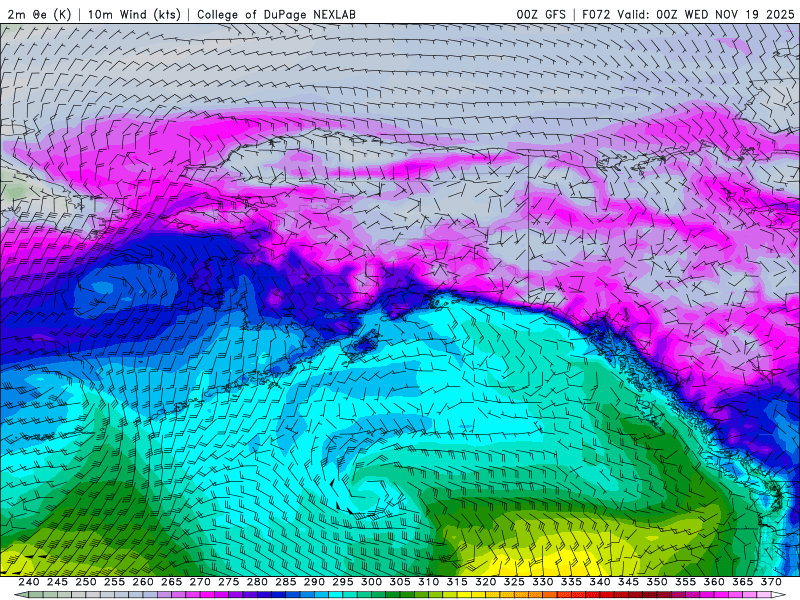Click the 370 value on the color scale
The height and width of the screenshot is (600, 800).
coord(771,582)
